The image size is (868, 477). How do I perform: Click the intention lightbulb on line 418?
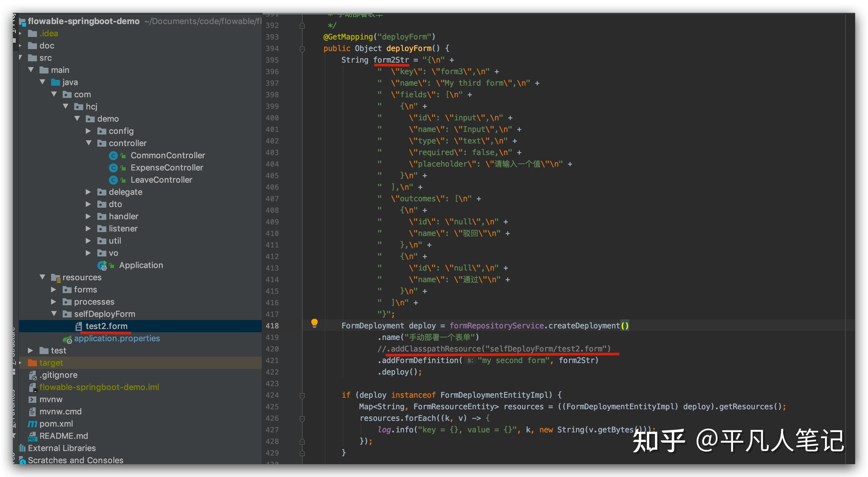pyautogui.click(x=315, y=324)
